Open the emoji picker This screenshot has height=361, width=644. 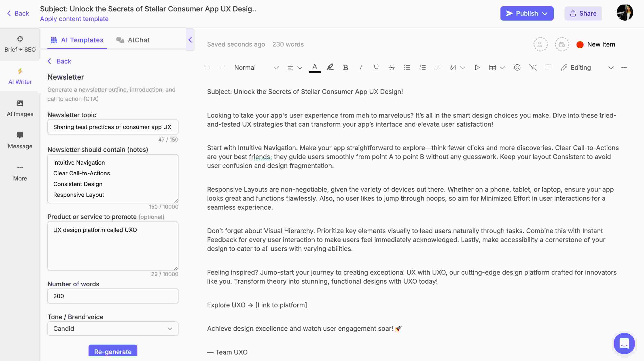(517, 68)
